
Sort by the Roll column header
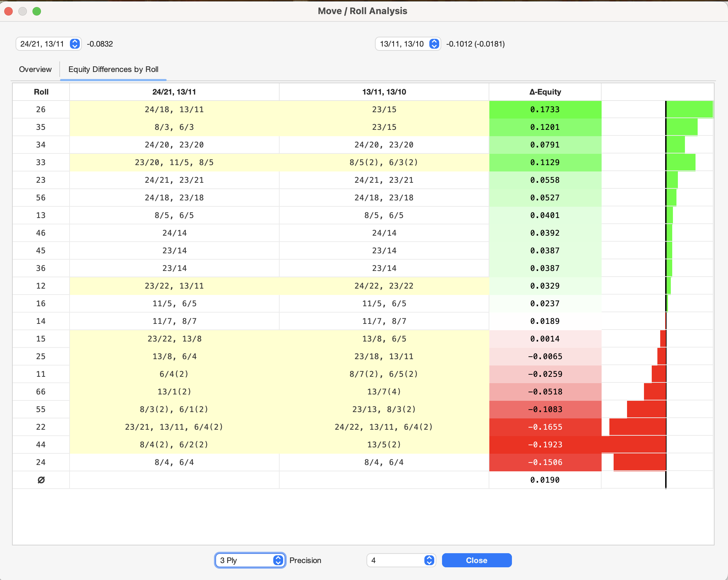pos(41,92)
